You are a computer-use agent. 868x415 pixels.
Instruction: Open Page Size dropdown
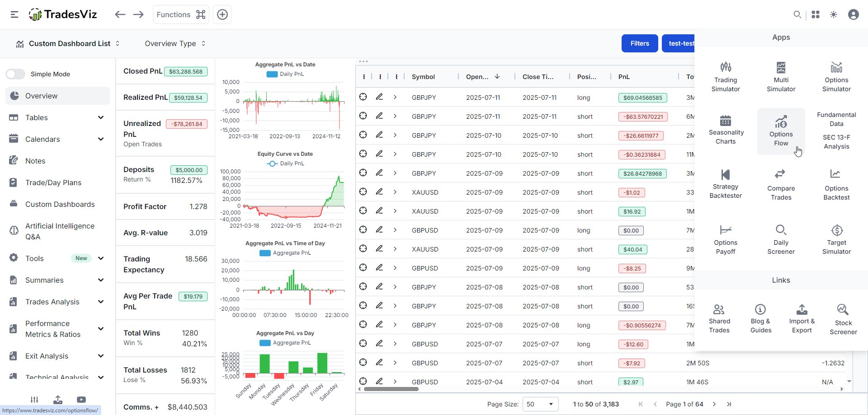pos(540,404)
